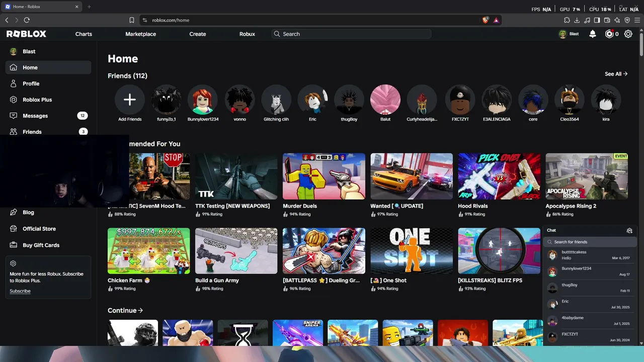Screen dimensions: 644x362
Task: Open the Brave playlist music note icon
Action: (x=587, y=20)
